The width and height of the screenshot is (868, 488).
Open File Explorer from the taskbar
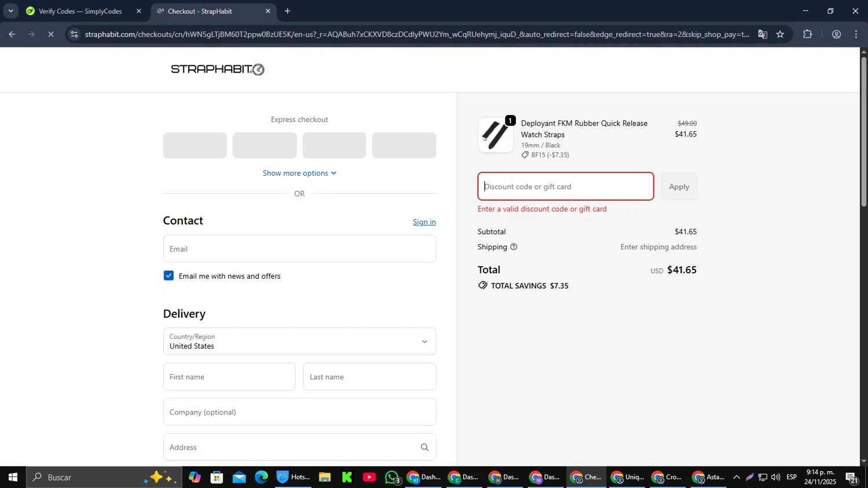click(325, 477)
